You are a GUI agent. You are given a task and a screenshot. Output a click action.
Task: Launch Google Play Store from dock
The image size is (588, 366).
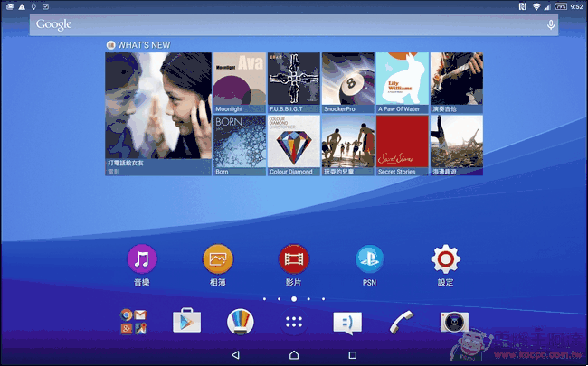point(186,321)
